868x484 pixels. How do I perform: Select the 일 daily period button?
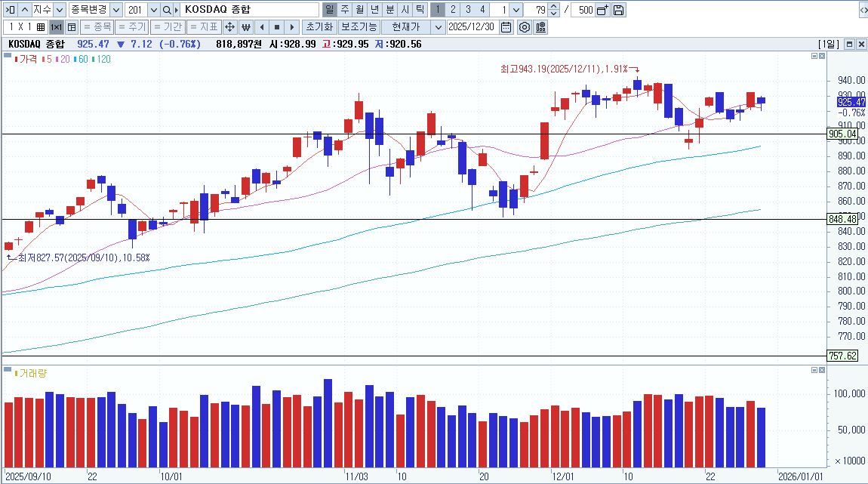pos(329,9)
